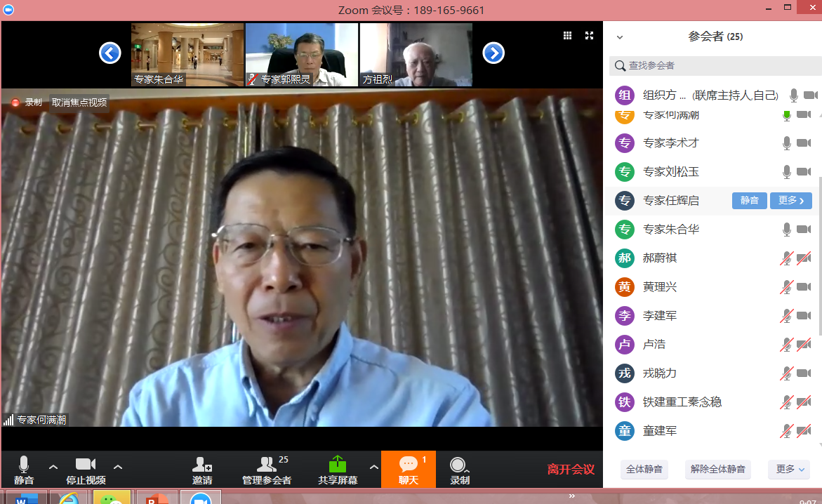Click 离开会议 to leave meeting

click(x=571, y=470)
